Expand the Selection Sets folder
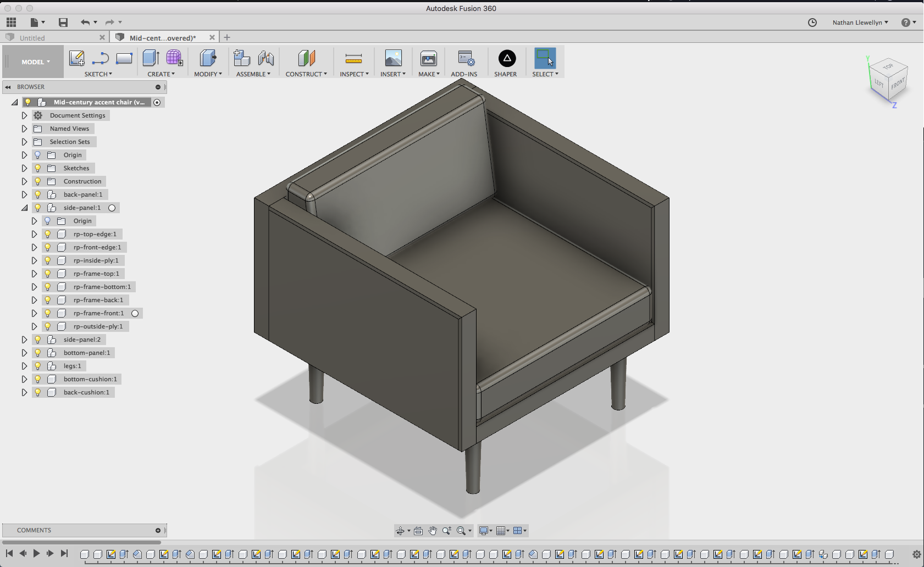 coord(24,142)
